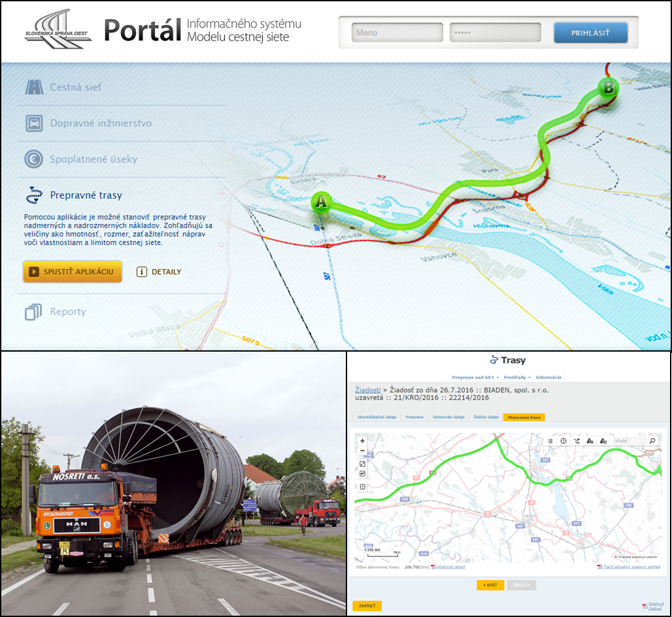Switch to the Technické údaje tab

click(x=448, y=417)
